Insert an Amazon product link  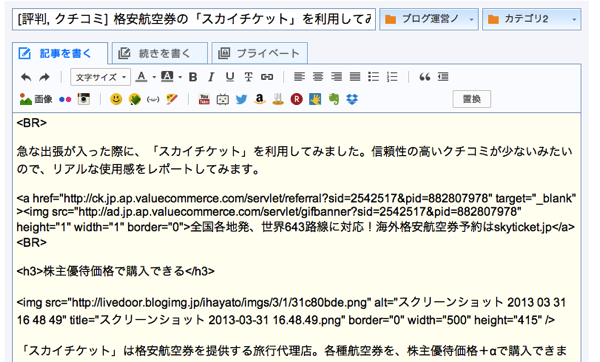click(260, 99)
